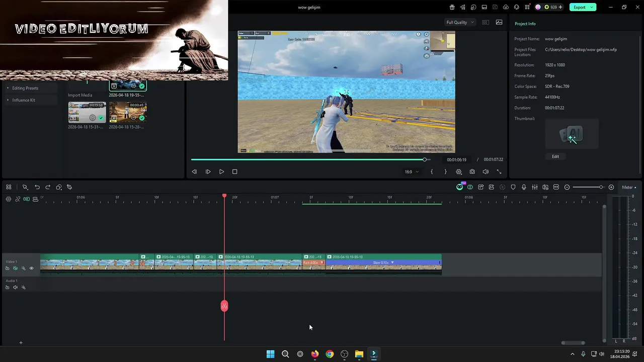Open the headset support icon
644x362 pixels.
click(x=516, y=7)
